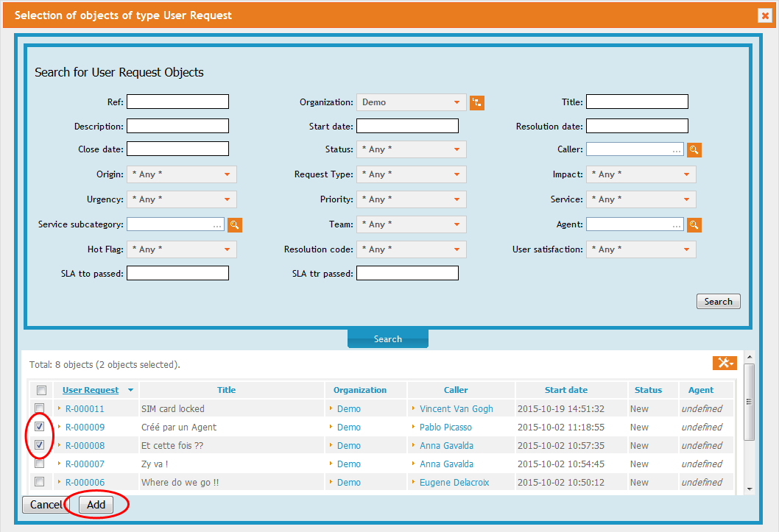Uncheck the selected request R-000009

(41, 427)
